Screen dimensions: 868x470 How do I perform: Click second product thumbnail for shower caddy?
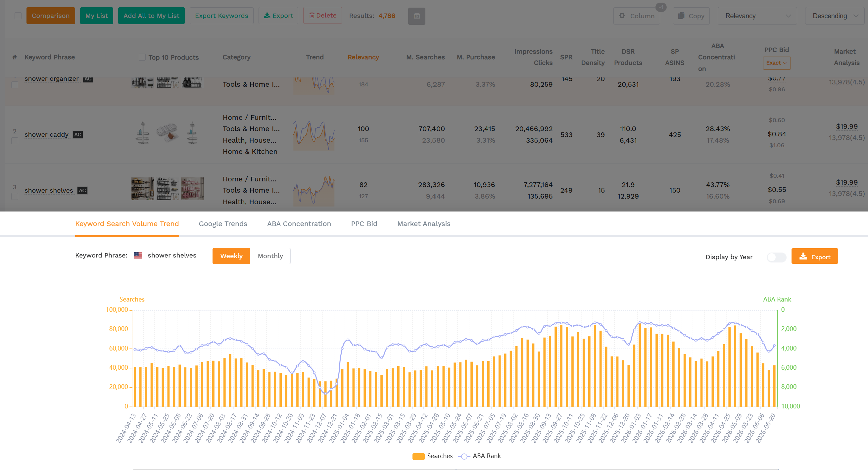tap(167, 133)
